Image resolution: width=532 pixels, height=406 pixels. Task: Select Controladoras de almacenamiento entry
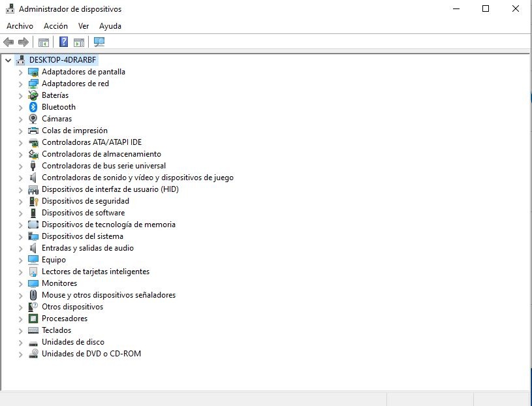101,154
